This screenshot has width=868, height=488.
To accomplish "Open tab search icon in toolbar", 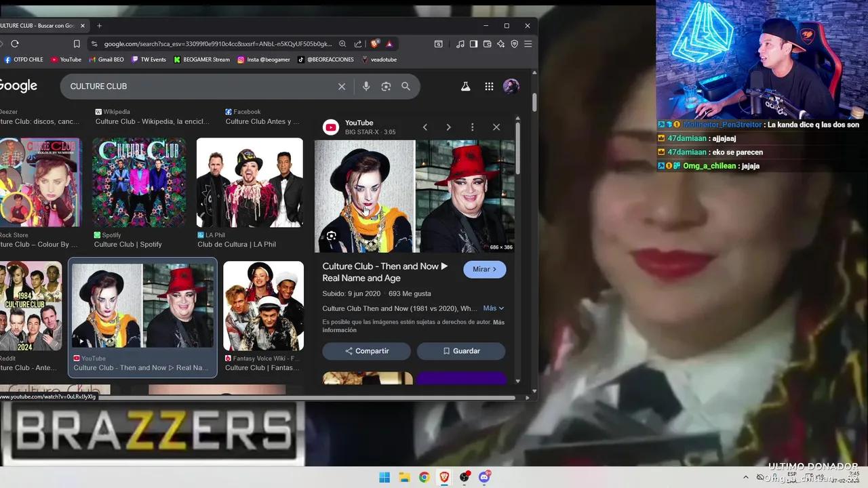I will [x=439, y=44].
